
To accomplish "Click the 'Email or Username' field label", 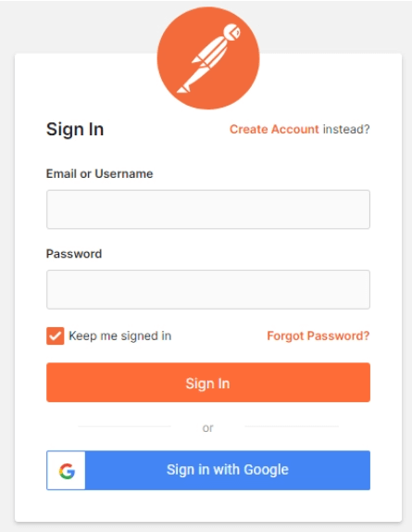I will coord(99,173).
